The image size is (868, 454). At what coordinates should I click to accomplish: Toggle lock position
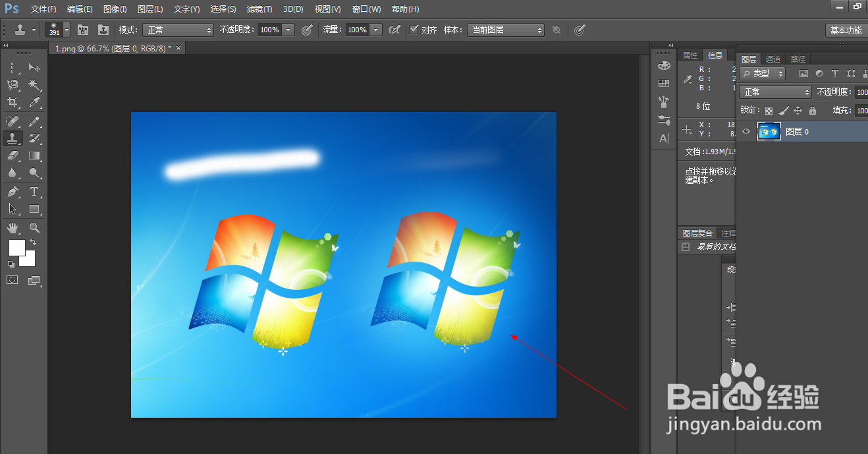798,111
